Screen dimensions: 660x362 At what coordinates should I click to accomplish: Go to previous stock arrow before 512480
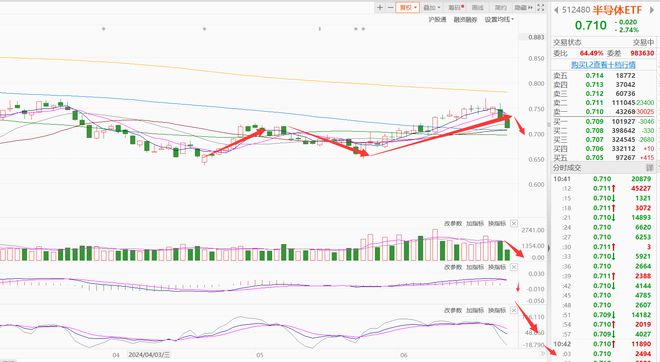(x=556, y=10)
